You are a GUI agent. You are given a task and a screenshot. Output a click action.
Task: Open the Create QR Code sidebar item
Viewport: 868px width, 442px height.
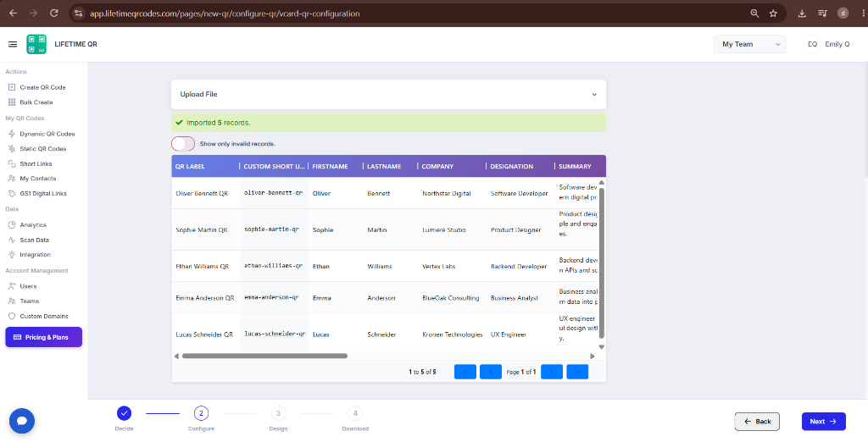[x=42, y=87]
